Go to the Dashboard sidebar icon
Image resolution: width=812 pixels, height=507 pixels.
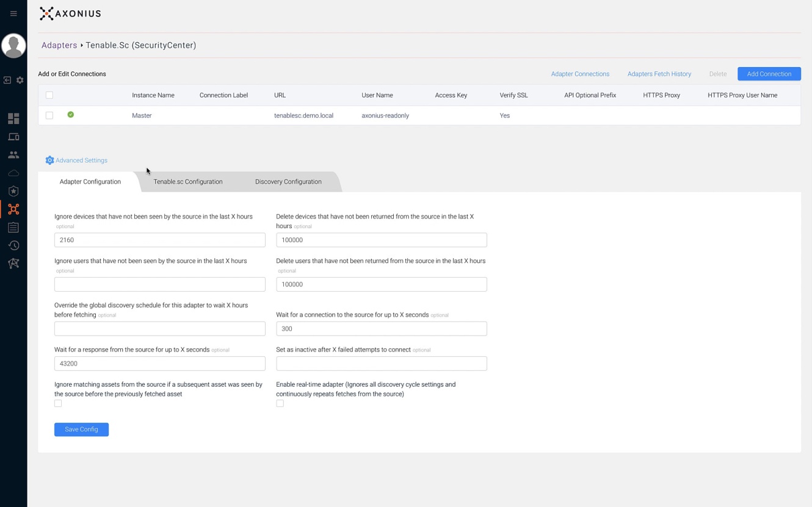click(x=13, y=118)
